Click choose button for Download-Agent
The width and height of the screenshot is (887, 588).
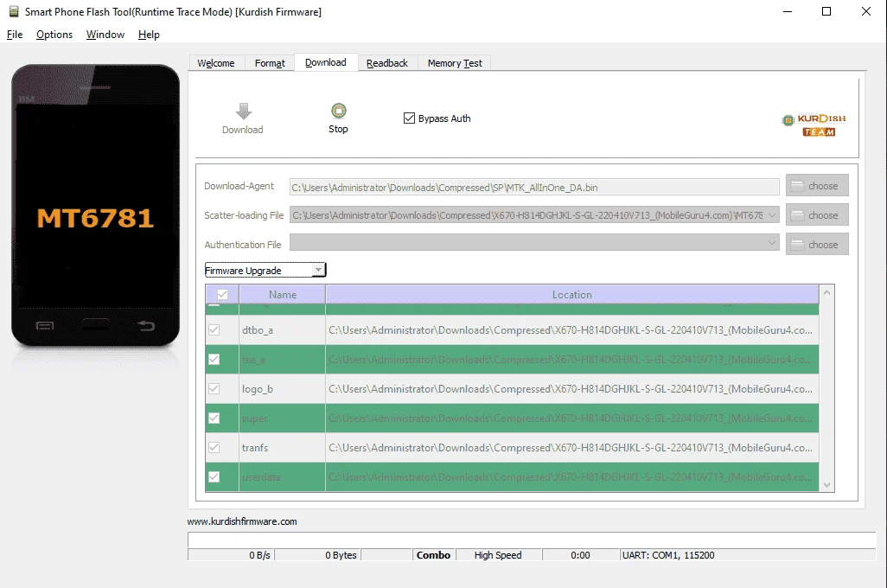(x=817, y=186)
